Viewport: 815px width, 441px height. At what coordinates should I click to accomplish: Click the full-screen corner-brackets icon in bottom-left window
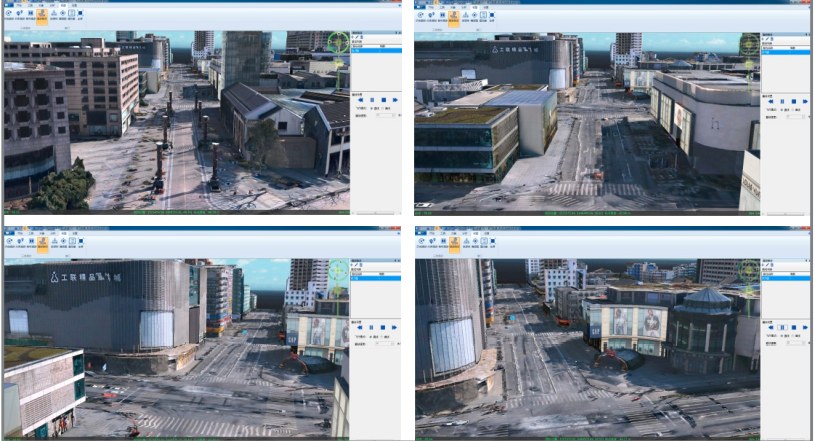pyautogui.click(x=80, y=241)
